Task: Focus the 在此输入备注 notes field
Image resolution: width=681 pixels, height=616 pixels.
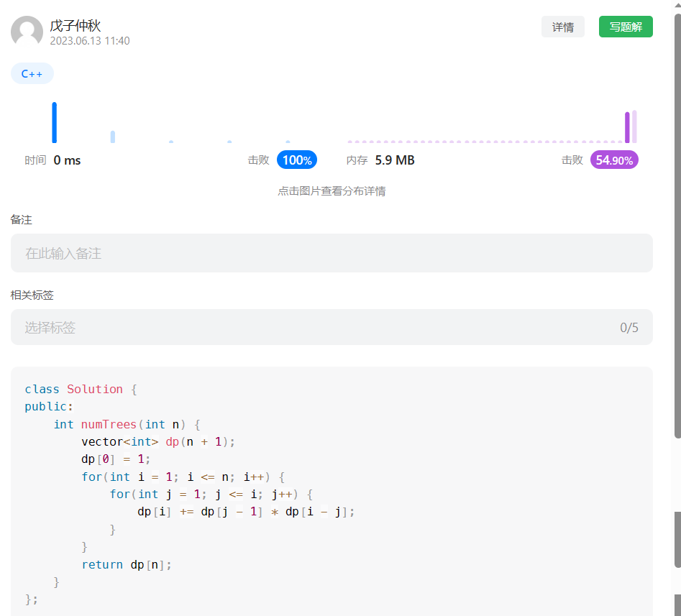Action: 331,253
